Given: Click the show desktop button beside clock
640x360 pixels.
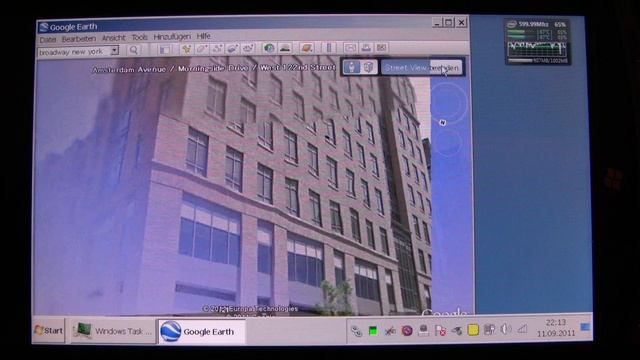Looking at the screenshot, I should 585,327.
